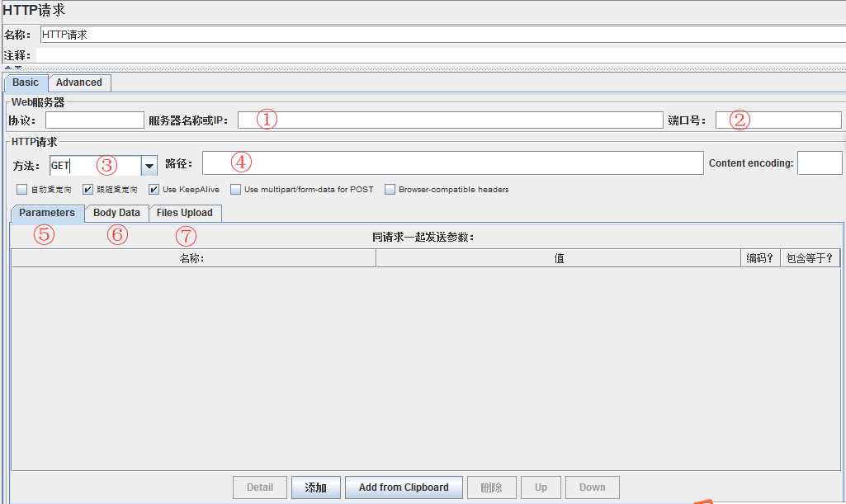846x504 pixels.
Task: Click the 值 column header
Action: pyautogui.click(x=559, y=258)
